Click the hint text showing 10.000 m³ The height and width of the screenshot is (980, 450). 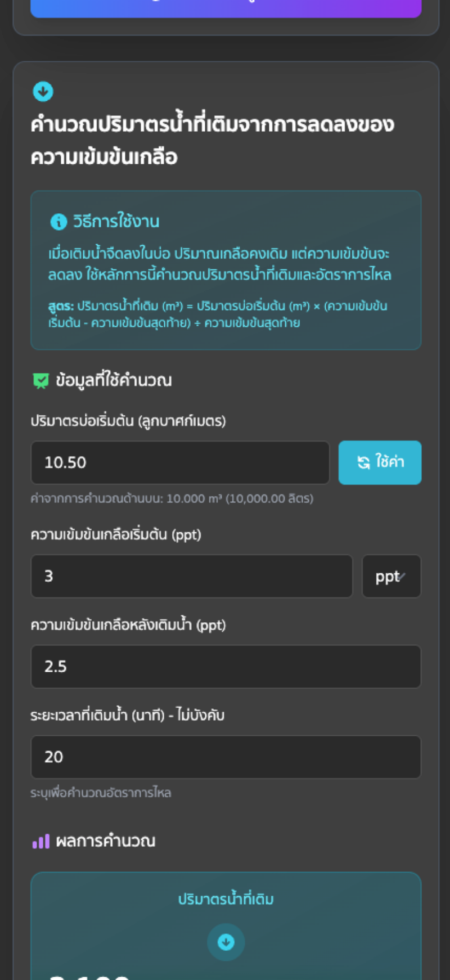(x=172, y=498)
